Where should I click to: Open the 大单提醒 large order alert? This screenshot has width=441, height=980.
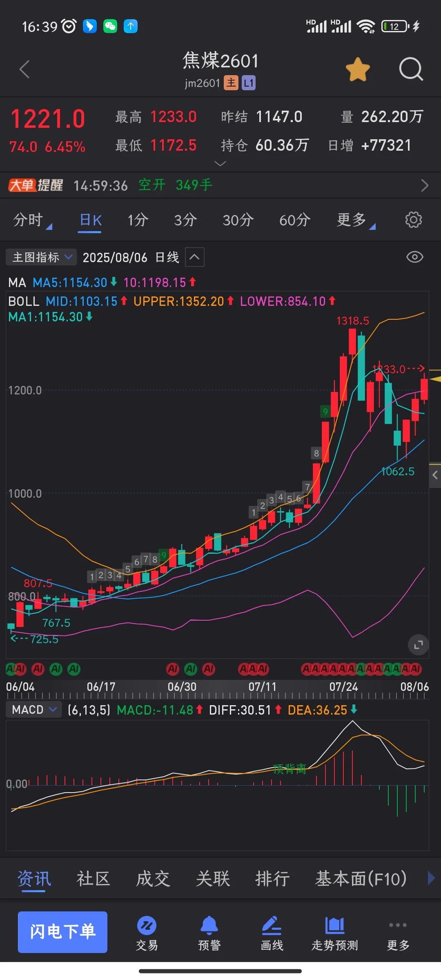click(x=36, y=185)
